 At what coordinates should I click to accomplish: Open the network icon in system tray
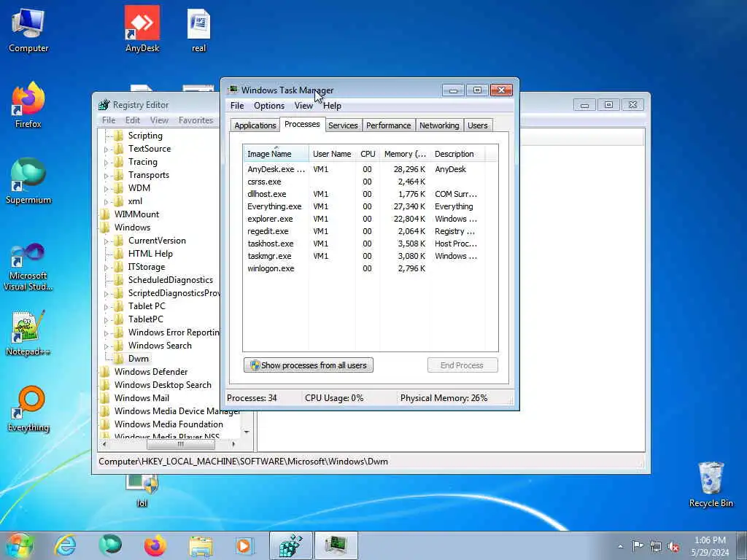(656, 546)
